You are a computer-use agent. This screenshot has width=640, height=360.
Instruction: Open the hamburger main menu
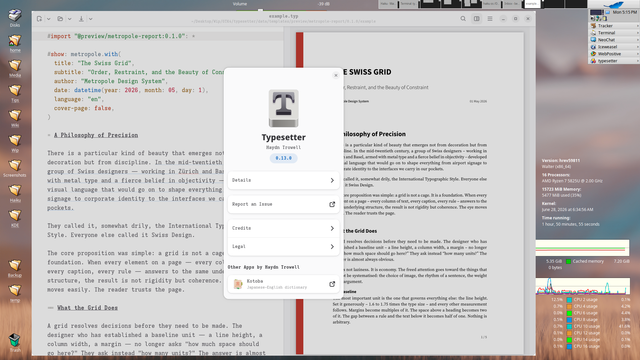[x=490, y=19]
